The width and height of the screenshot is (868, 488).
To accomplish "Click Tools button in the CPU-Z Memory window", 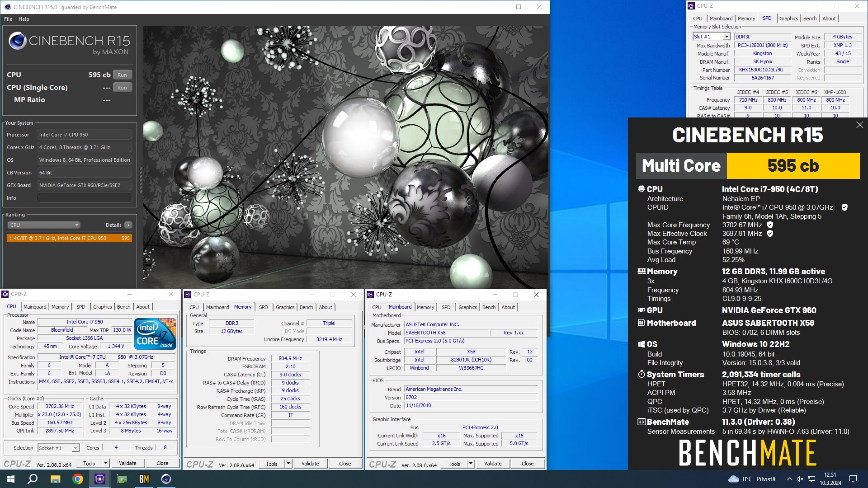I will pos(272,464).
